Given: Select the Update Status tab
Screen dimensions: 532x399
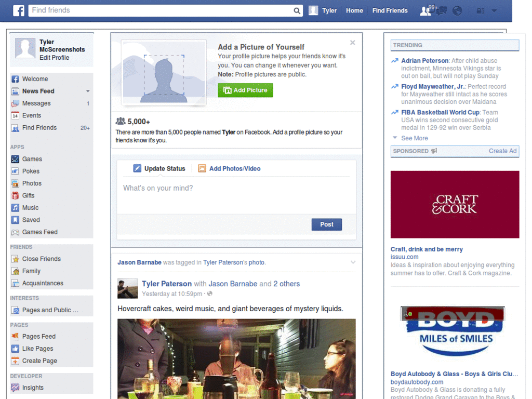Looking at the screenshot, I should [159, 169].
